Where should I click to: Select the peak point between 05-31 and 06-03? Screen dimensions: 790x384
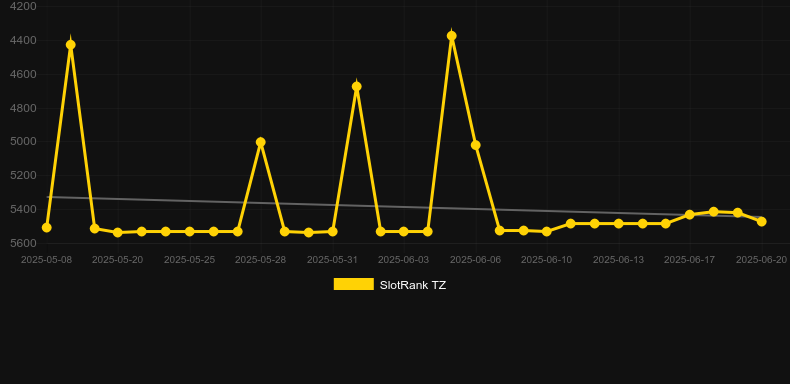(x=357, y=87)
